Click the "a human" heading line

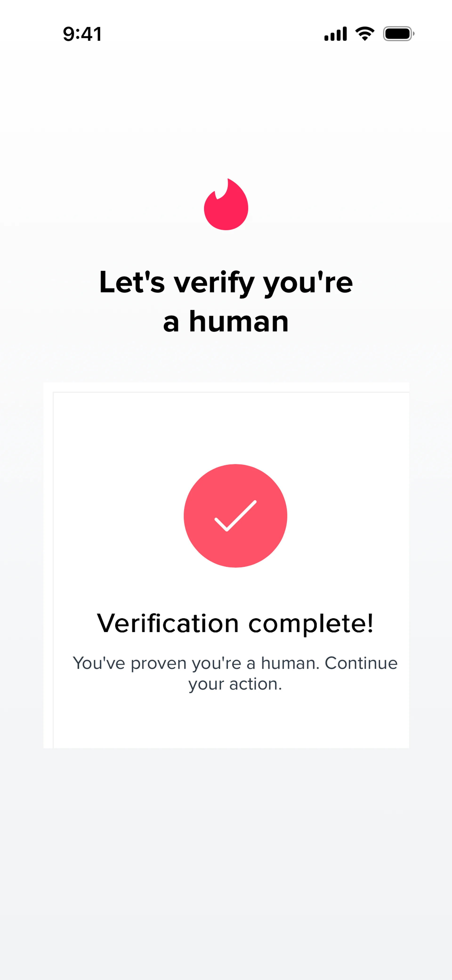pos(226,321)
